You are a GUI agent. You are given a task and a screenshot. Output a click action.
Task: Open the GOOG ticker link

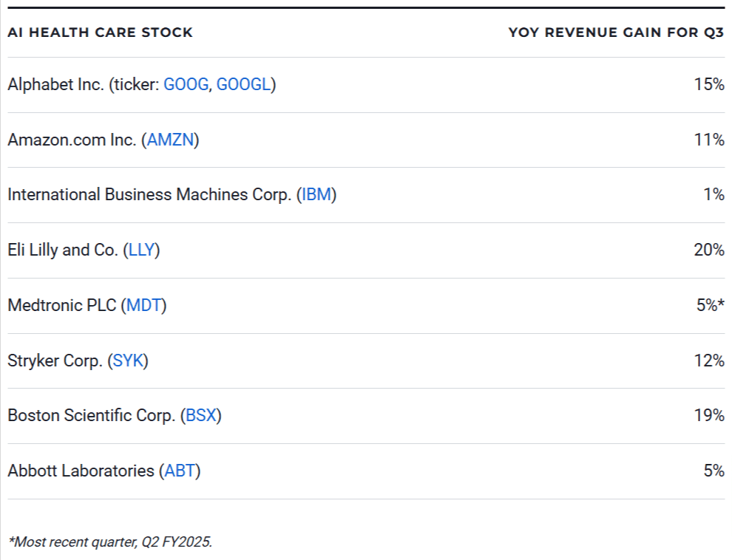[x=186, y=84]
